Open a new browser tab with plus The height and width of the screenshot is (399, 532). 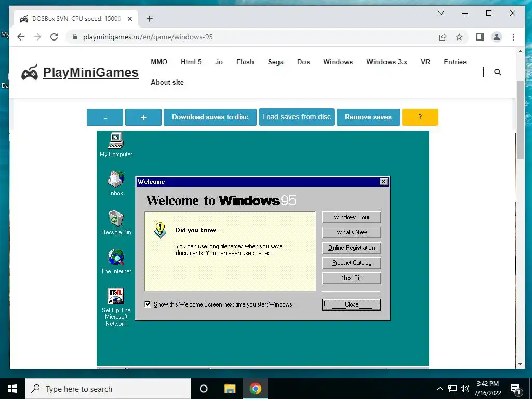(149, 19)
